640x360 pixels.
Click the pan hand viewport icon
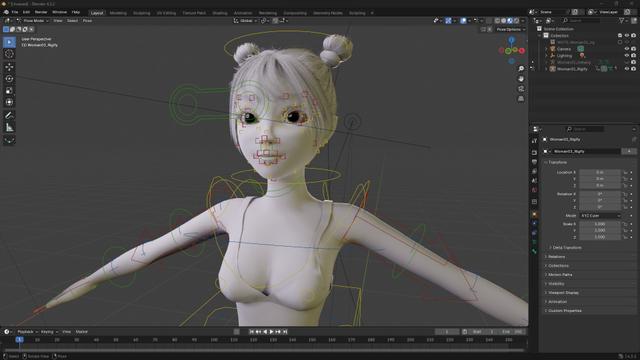click(x=521, y=78)
